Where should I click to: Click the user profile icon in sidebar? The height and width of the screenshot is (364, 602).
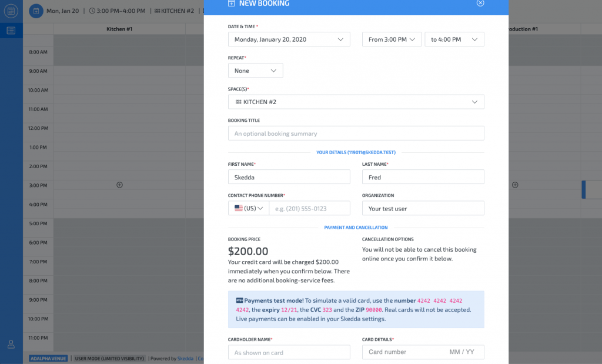pos(11,344)
